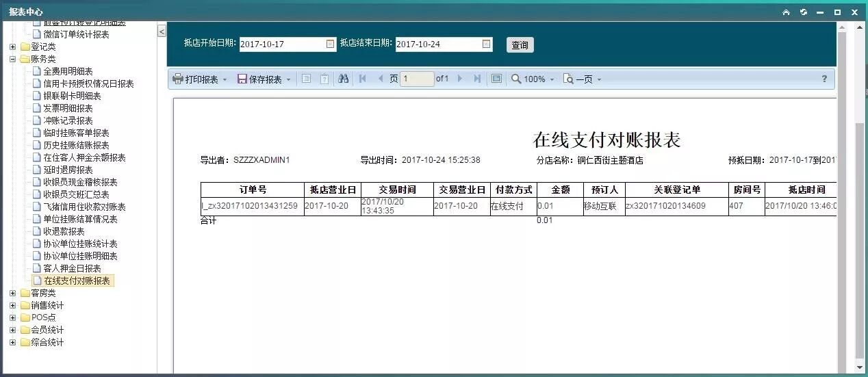Open 飞猪信用住收款对账表 report

(84, 207)
